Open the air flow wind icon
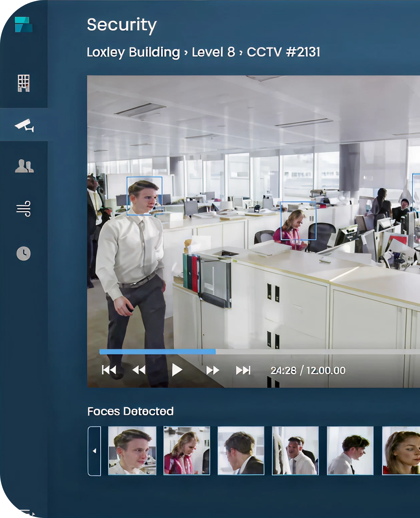 coord(24,209)
